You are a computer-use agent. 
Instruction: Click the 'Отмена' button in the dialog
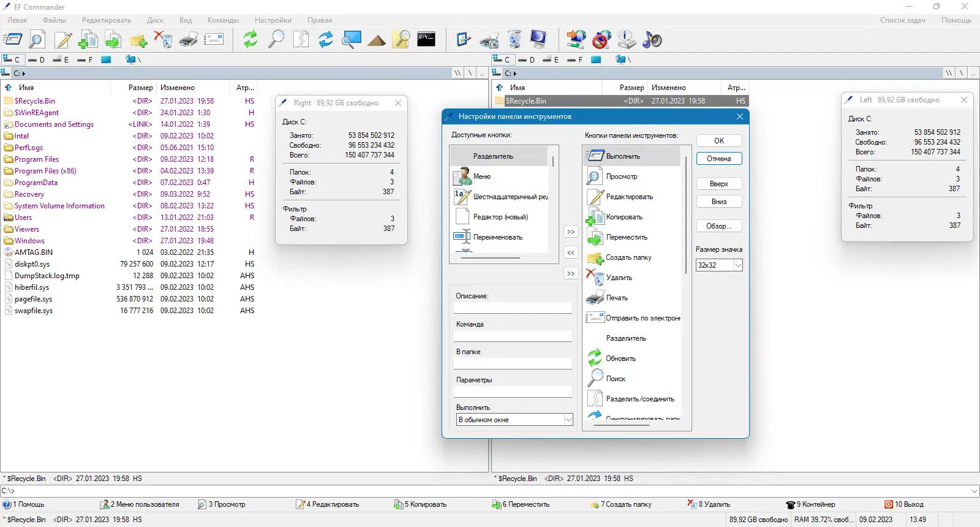[719, 159]
